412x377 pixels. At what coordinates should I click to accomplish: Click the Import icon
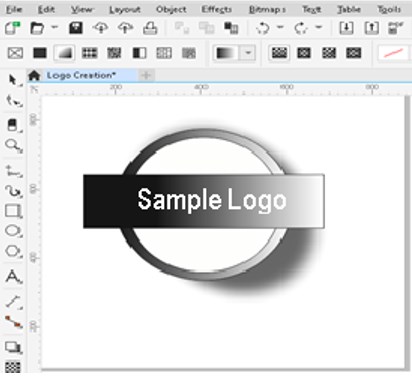point(346,28)
